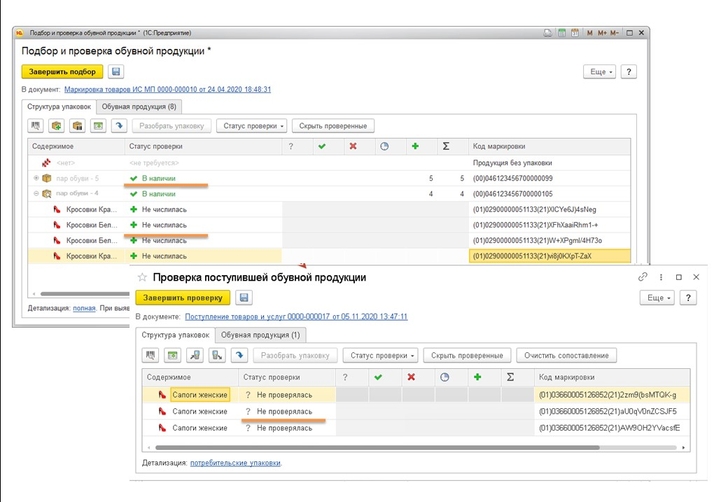
Task: Click the vertical dots menu icon in lower window
Action: point(660,277)
